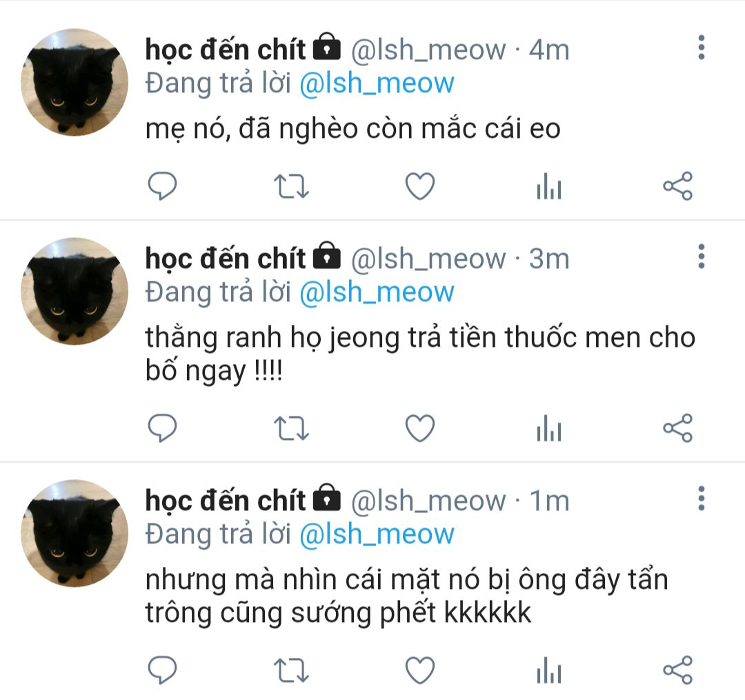Like the tweet posted 1m ago
The height and width of the screenshot is (700, 745).
420,670
